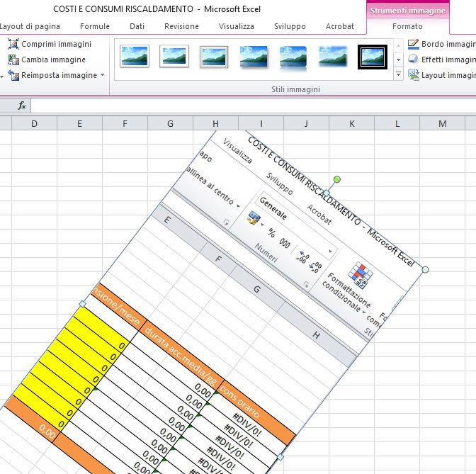This screenshot has height=474, width=476.
Task: Open the Sviluppo ribbon tab
Action: (290, 26)
